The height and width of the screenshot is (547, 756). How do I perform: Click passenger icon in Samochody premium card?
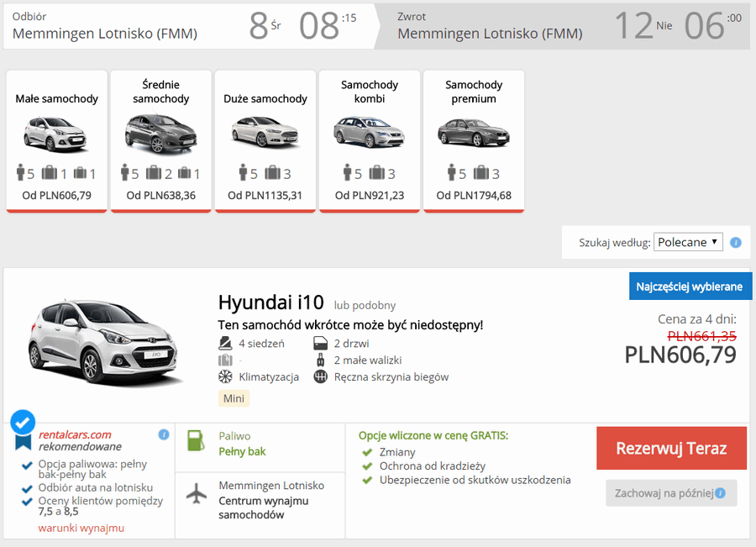click(x=451, y=172)
